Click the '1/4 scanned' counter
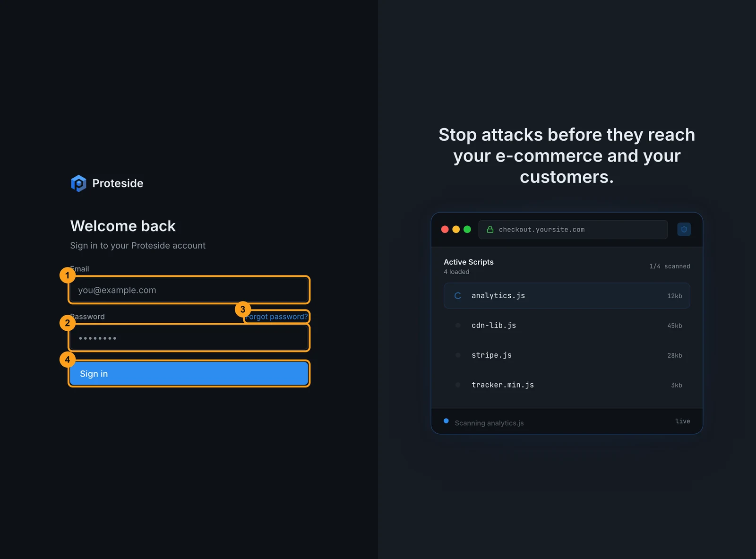Viewport: 756px width, 559px height. (670, 266)
